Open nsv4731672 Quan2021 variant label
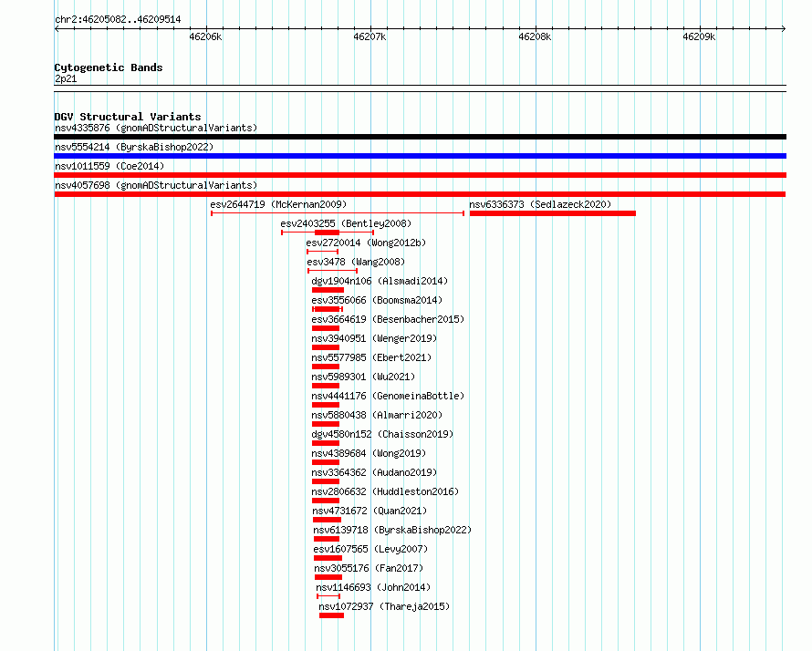The image size is (812, 651). click(370, 511)
